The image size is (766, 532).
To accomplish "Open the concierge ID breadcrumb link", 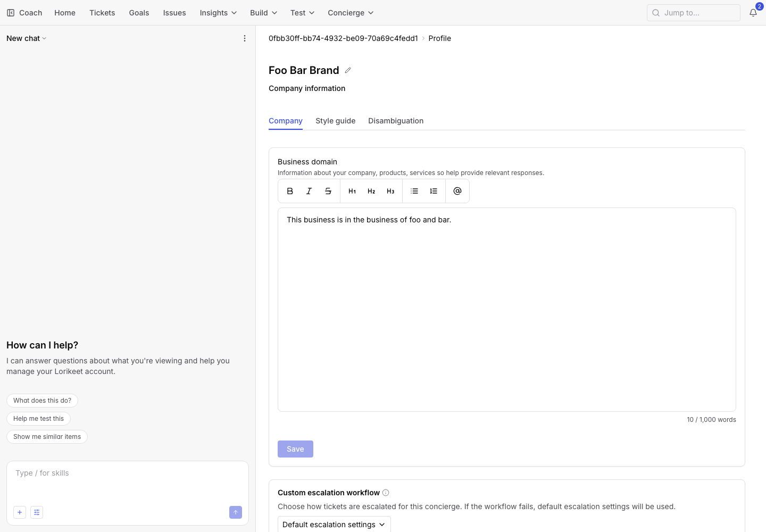I will (x=343, y=38).
